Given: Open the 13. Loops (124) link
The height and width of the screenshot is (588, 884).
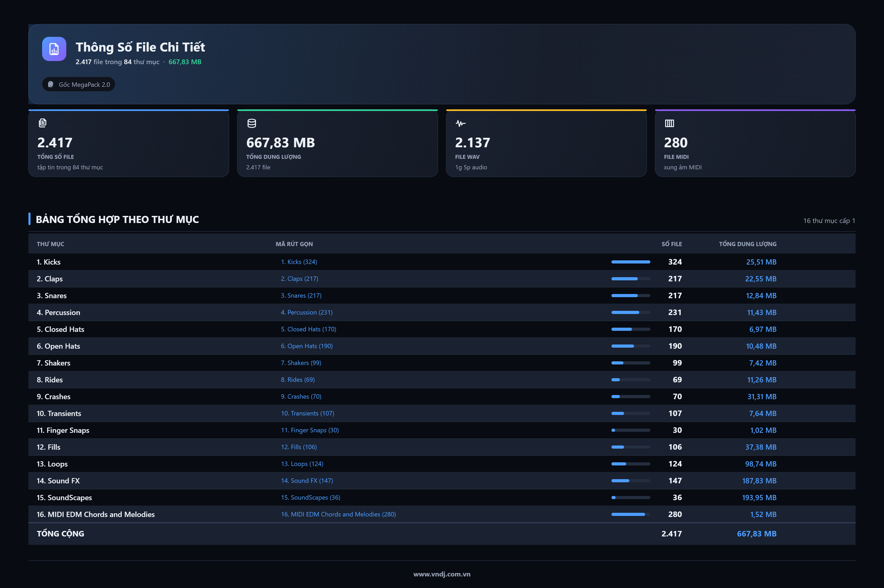Looking at the screenshot, I should pyautogui.click(x=302, y=464).
